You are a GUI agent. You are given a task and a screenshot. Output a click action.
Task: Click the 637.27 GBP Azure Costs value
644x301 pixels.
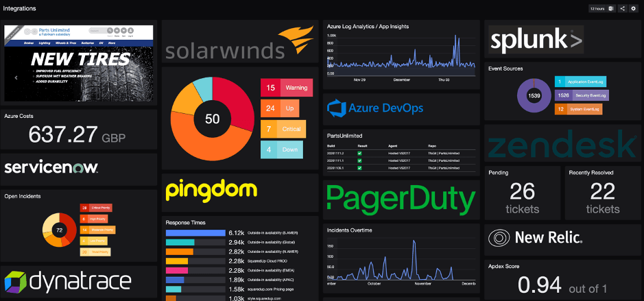pos(77,134)
